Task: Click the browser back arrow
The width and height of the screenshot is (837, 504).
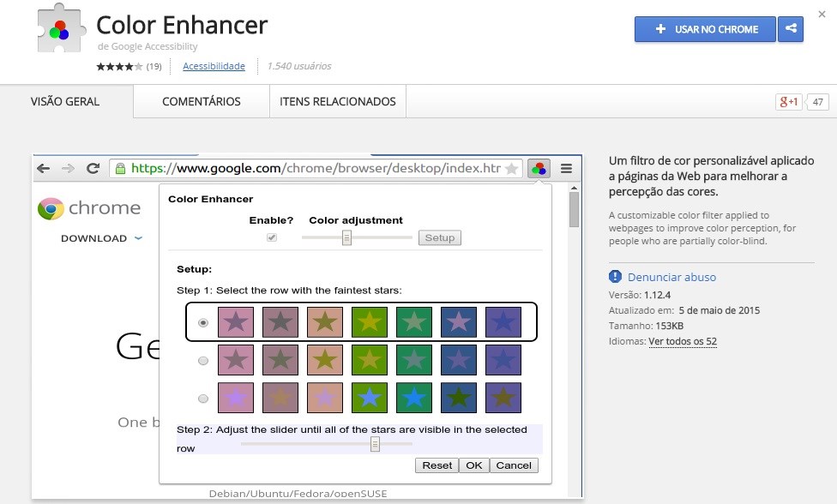Action: click(44, 169)
